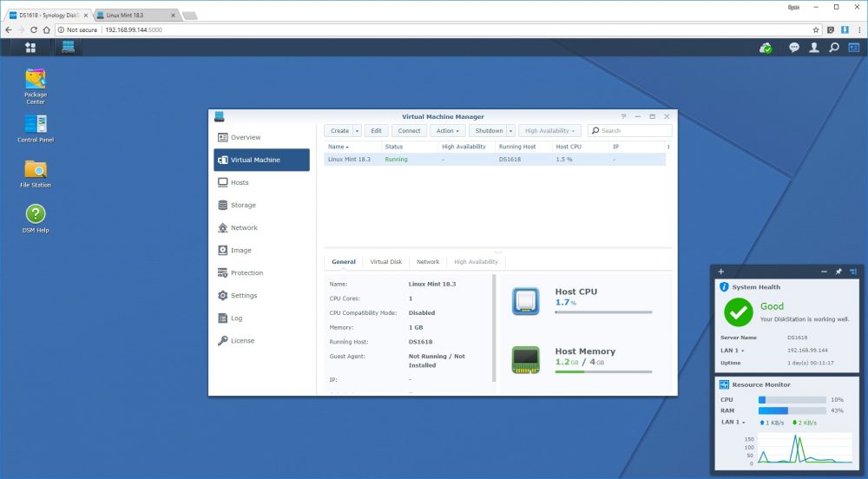Select Virtual Machine in the sidebar

tap(261, 160)
